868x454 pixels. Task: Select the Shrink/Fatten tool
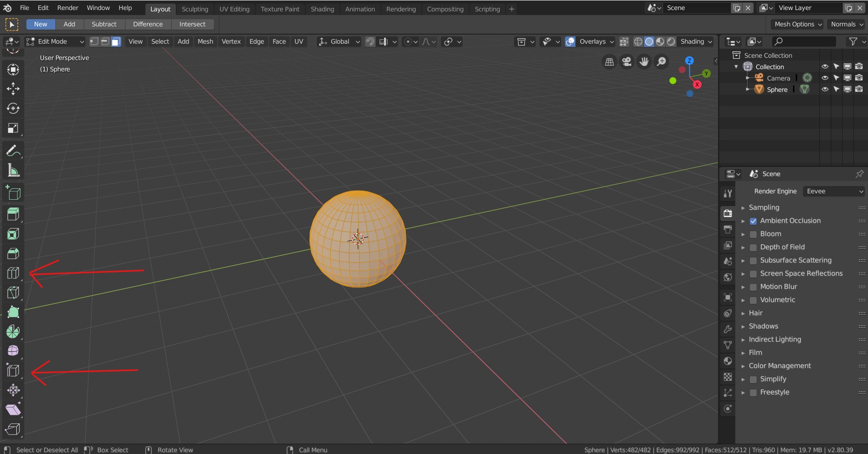coord(13,390)
